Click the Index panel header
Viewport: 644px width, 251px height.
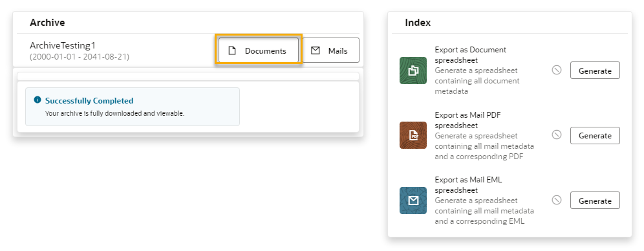pyautogui.click(x=418, y=23)
